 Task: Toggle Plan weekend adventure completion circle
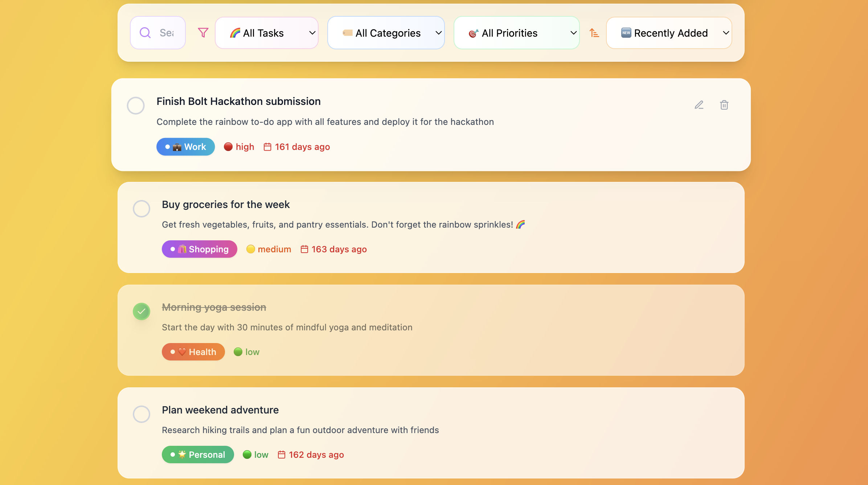[142, 414]
